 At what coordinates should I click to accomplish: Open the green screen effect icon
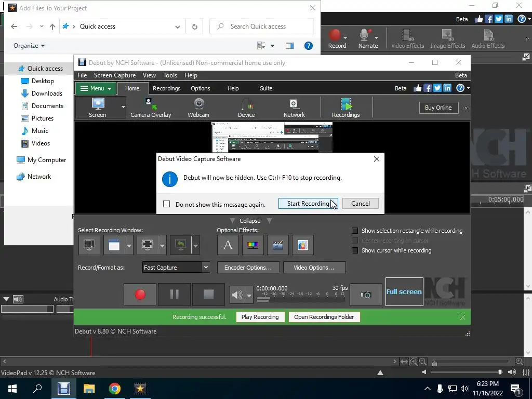click(x=303, y=245)
